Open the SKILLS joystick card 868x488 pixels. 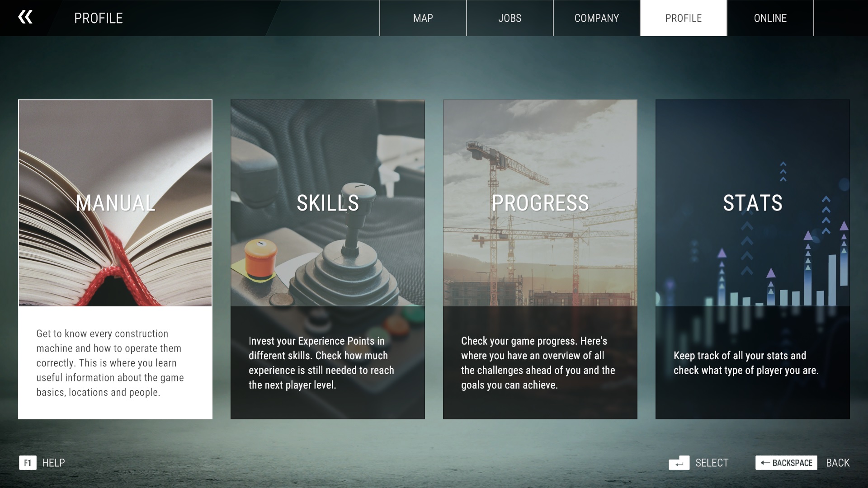(x=328, y=203)
